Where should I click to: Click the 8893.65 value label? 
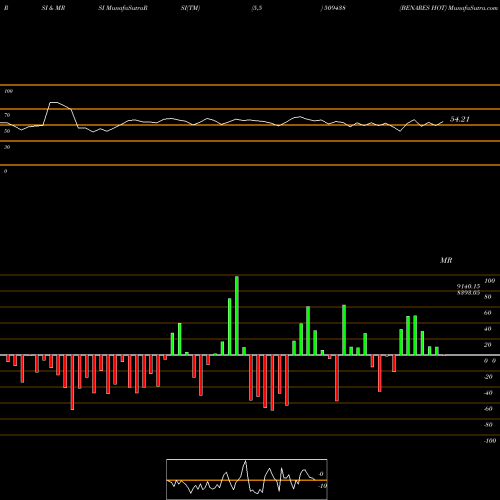click(x=468, y=292)
